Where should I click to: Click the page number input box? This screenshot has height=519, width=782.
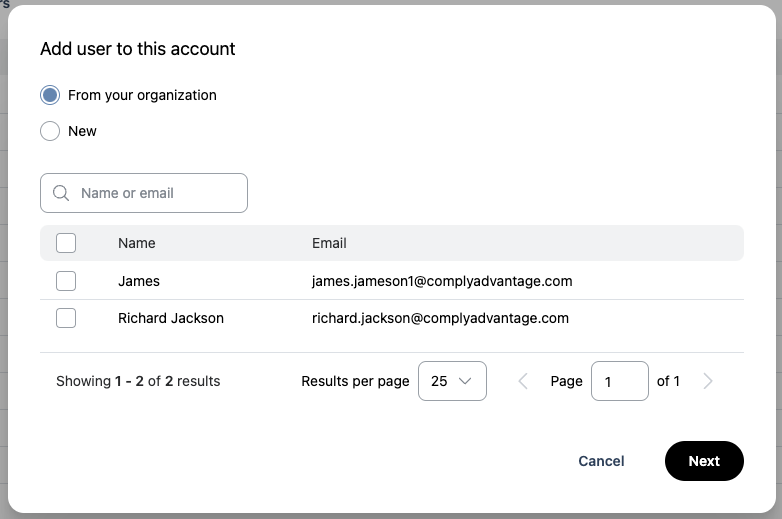click(x=619, y=381)
